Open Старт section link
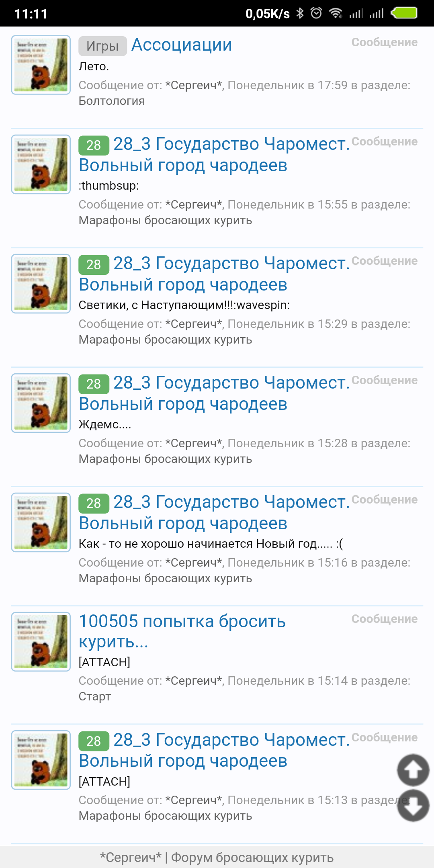The width and height of the screenshot is (434, 868). (x=95, y=696)
